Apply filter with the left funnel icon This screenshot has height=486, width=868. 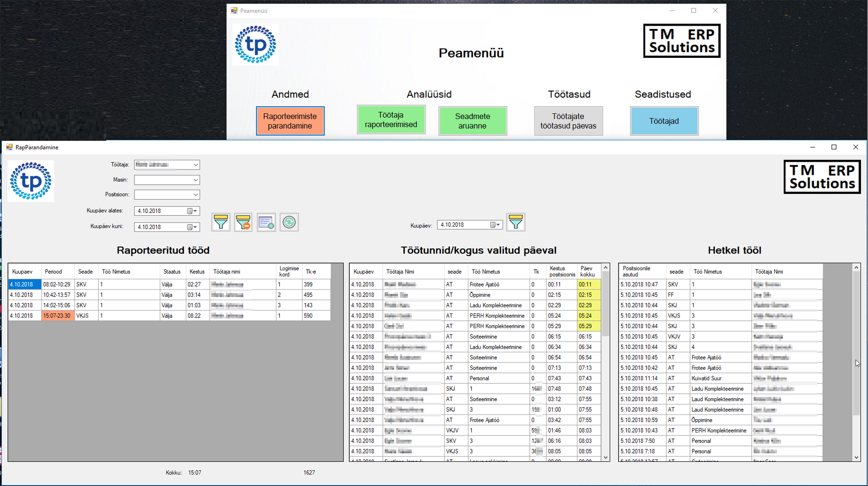tap(220, 222)
